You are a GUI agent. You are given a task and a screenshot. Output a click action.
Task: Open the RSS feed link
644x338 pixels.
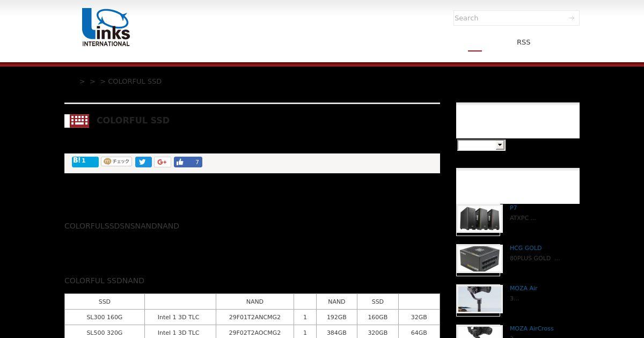tap(523, 42)
